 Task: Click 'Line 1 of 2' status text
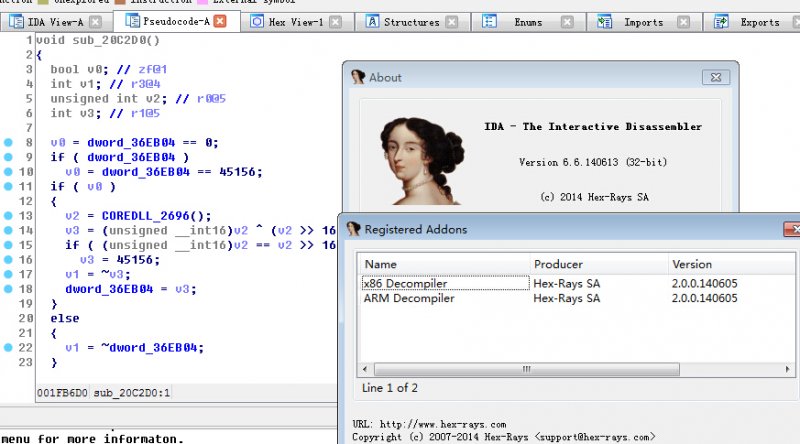[390, 388]
